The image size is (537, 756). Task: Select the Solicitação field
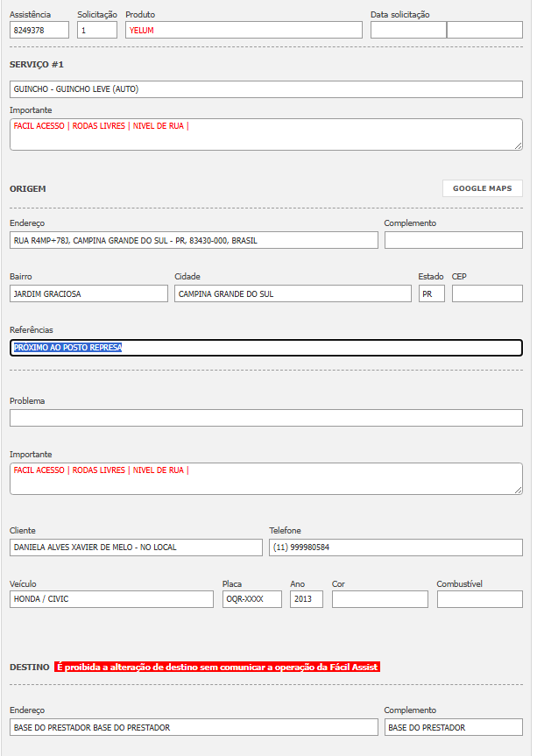click(x=97, y=30)
